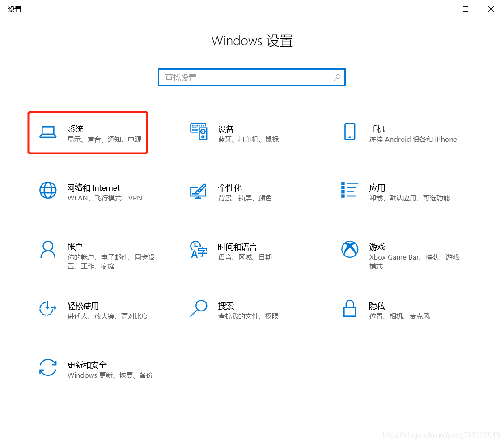Viewport: 504px width, 443px height.
Task: Click the text Windows 更新、恢复、备份
Action: click(x=110, y=375)
